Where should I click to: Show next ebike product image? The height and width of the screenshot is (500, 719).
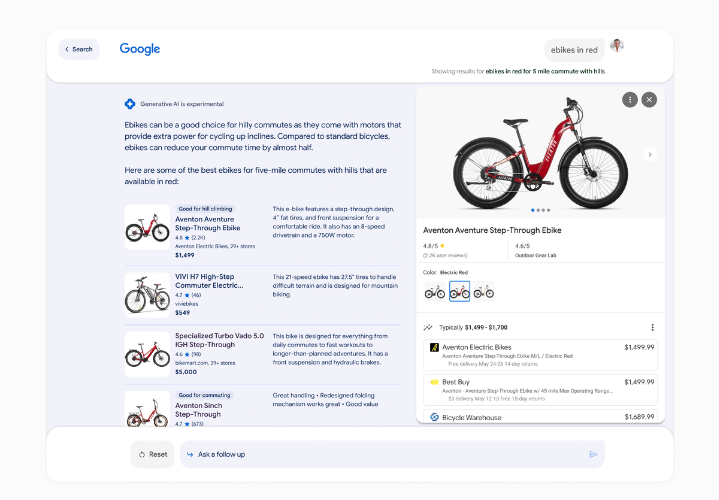pos(649,155)
